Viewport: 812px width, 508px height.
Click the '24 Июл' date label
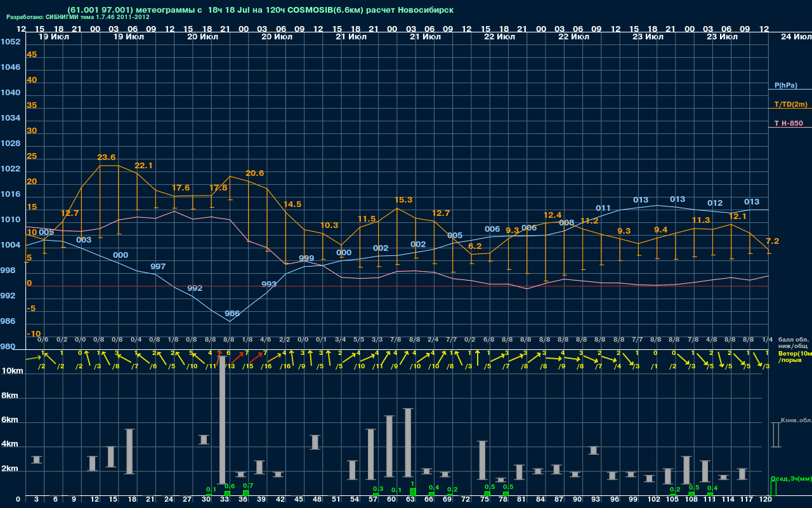796,37
